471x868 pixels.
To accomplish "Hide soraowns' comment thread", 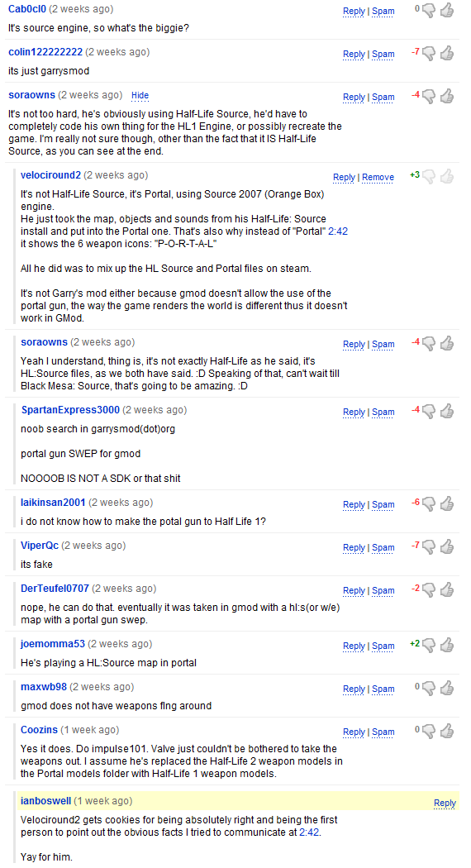I will click(140, 95).
